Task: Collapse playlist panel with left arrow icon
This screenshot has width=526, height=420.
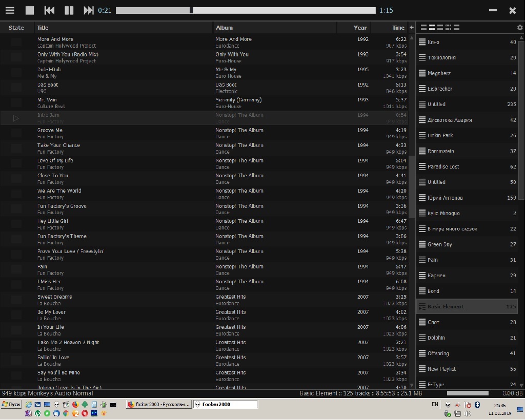Action: tap(412, 28)
